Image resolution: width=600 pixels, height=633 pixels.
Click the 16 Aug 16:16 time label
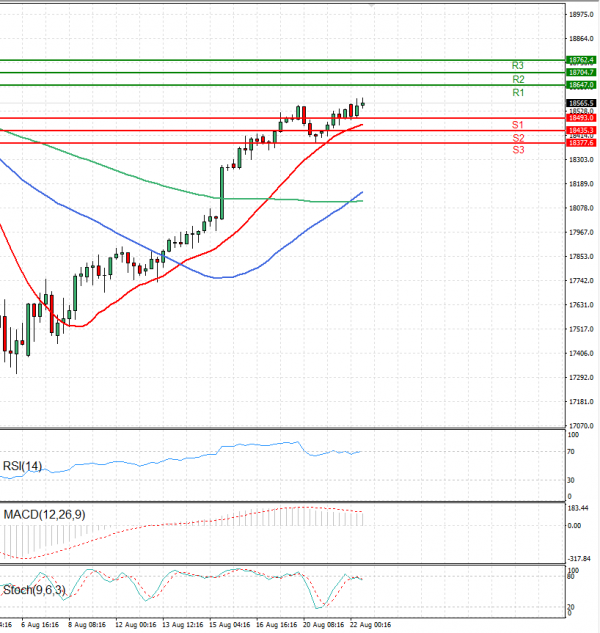(277, 625)
